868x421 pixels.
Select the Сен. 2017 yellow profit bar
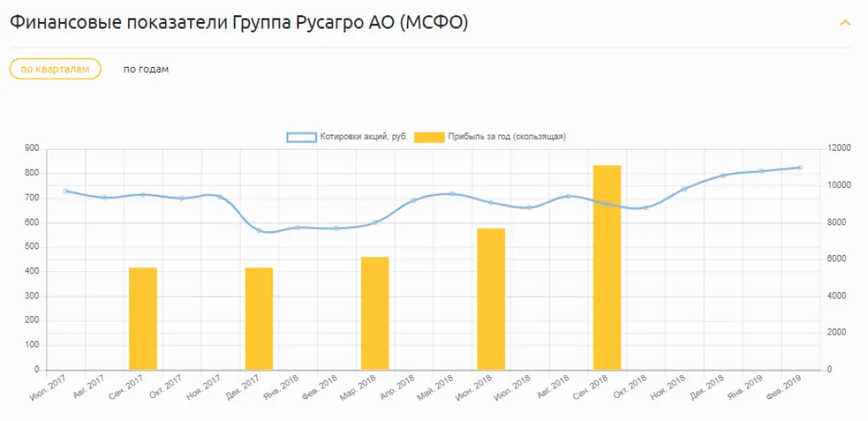pyautogui.click(x=143, y=319)
